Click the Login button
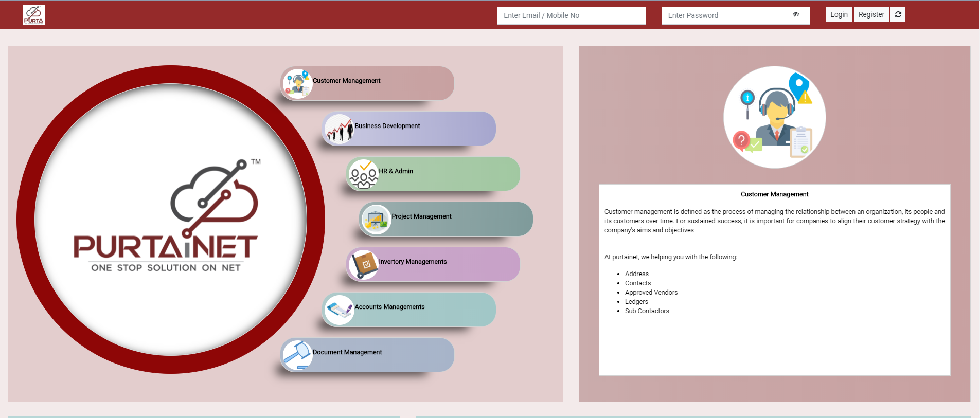 (x=839, y=14)
